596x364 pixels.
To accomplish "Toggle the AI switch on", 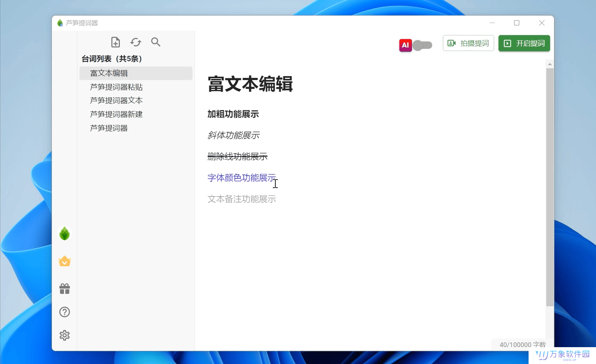I will coord(422,45).
